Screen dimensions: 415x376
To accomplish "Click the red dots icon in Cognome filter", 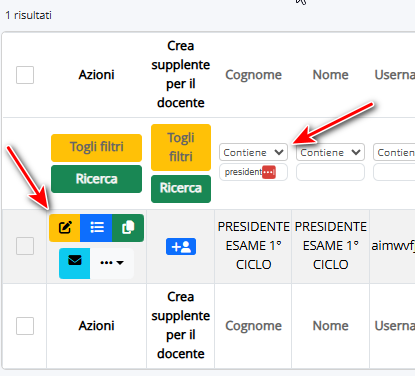I will pos(269,172).
